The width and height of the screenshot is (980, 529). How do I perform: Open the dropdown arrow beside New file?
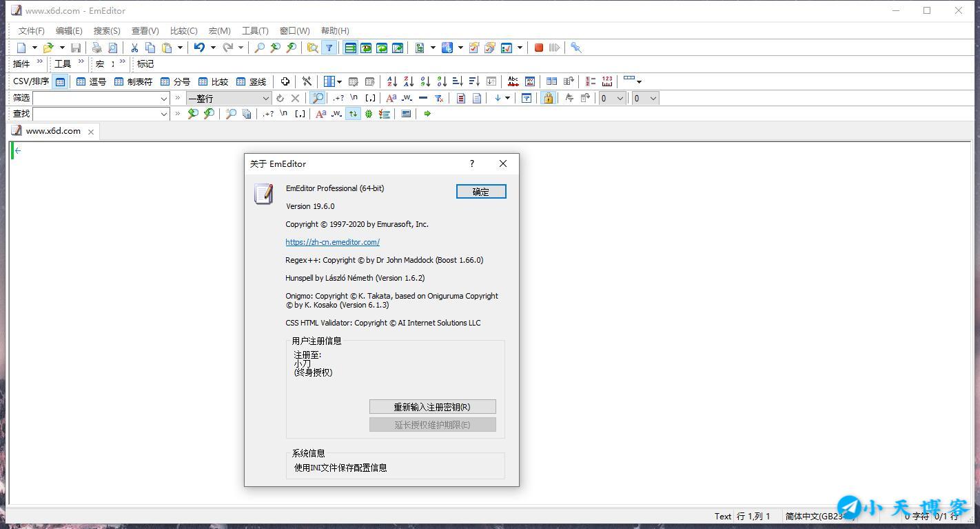click(x=34, y=48)
